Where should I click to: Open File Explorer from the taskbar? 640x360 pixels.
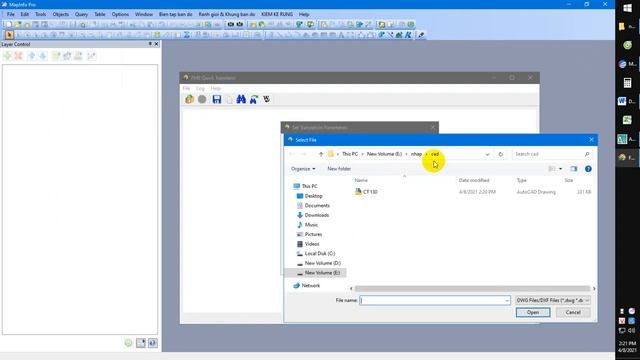click(627, 27)
